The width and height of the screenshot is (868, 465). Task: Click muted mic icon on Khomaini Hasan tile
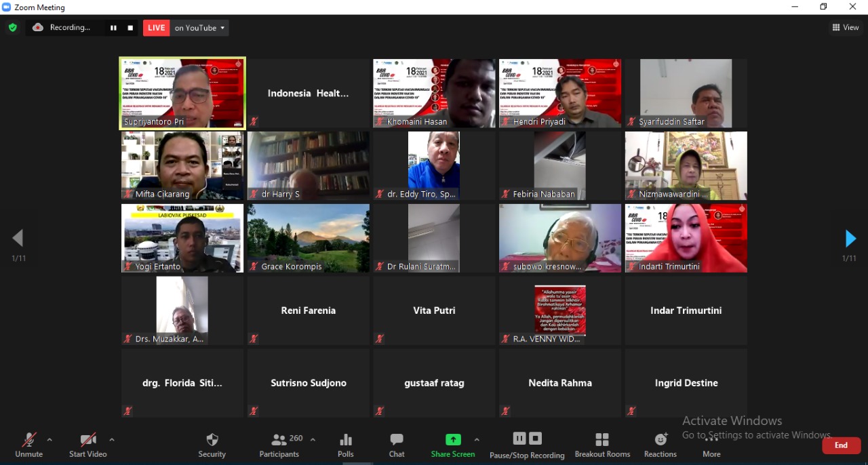pos(380,121)
